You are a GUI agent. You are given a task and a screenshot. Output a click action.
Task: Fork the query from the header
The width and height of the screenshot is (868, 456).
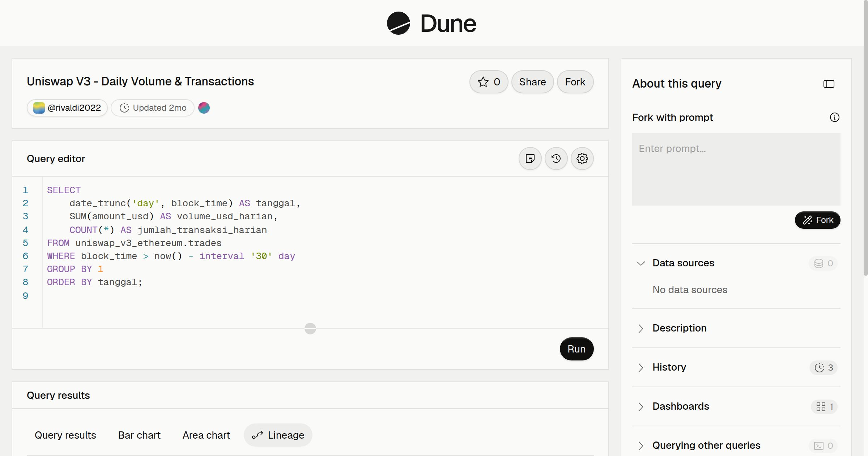575,82
